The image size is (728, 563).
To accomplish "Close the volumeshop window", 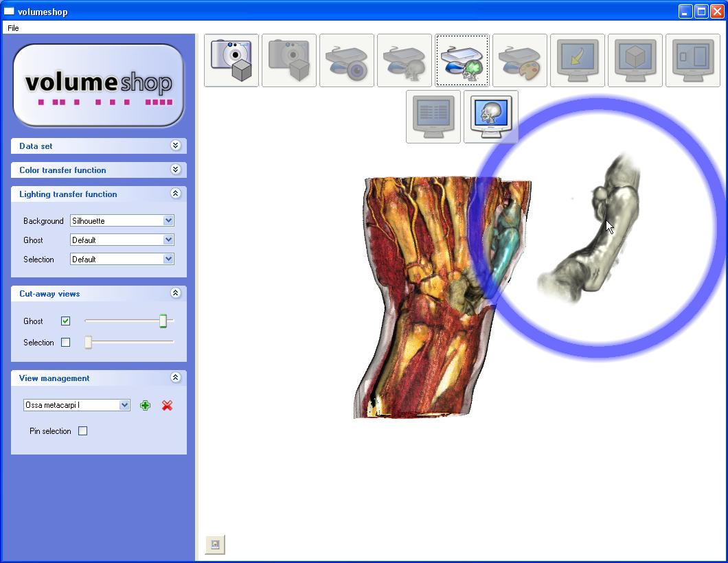I will pos(717,11).
